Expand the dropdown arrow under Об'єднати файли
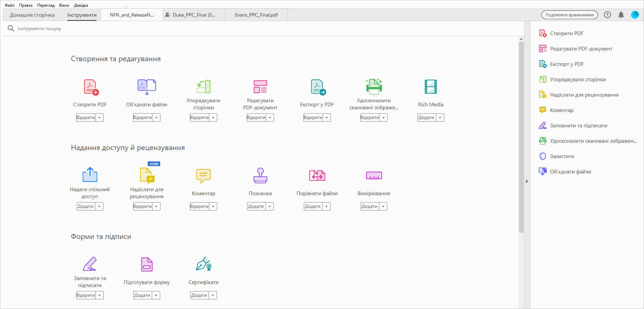The width and height of the screenshot is (644, 309). click(156, 118)
